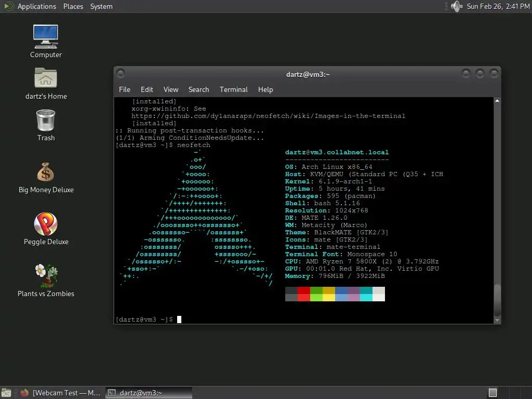Click the Terminal Font: Monospace 10 line
532x399 pixels.
click(x=341, y=254)
